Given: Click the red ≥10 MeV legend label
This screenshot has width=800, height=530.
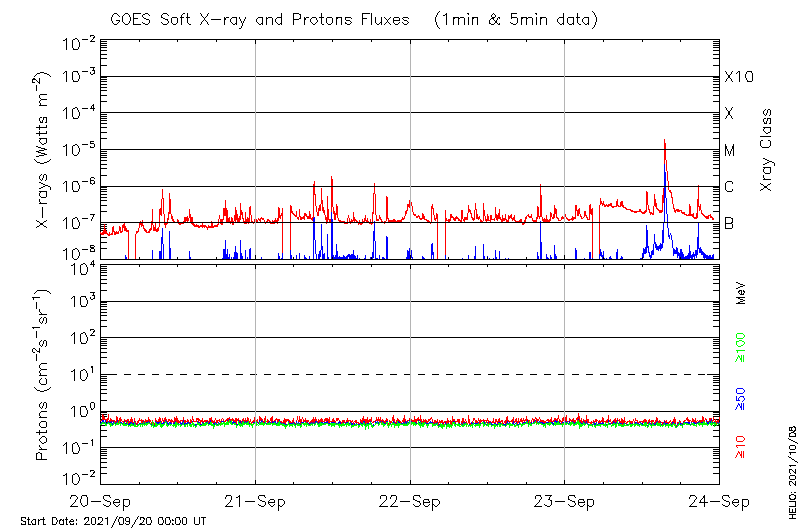Looking at the screenshot, I should point(741,446).
